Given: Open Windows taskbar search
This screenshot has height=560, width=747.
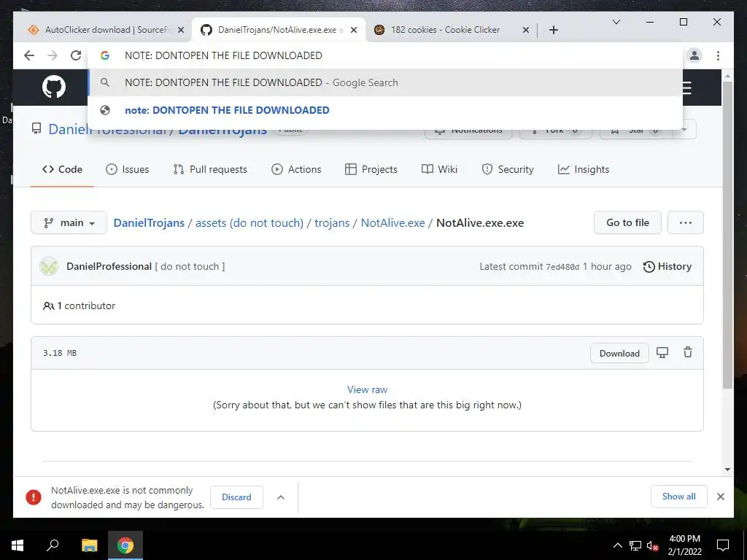Looking at the screenshot, I should pyautogui.click(x=53, y=545).
